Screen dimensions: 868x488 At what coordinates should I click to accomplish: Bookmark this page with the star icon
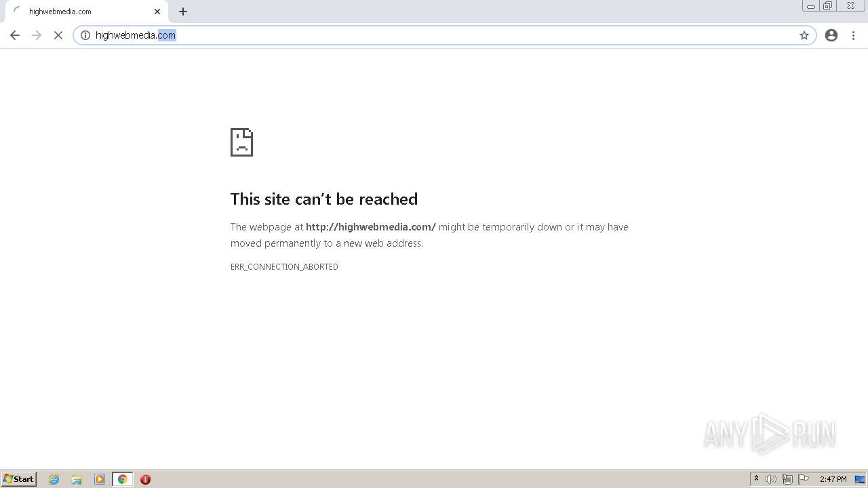click(804, 35)
